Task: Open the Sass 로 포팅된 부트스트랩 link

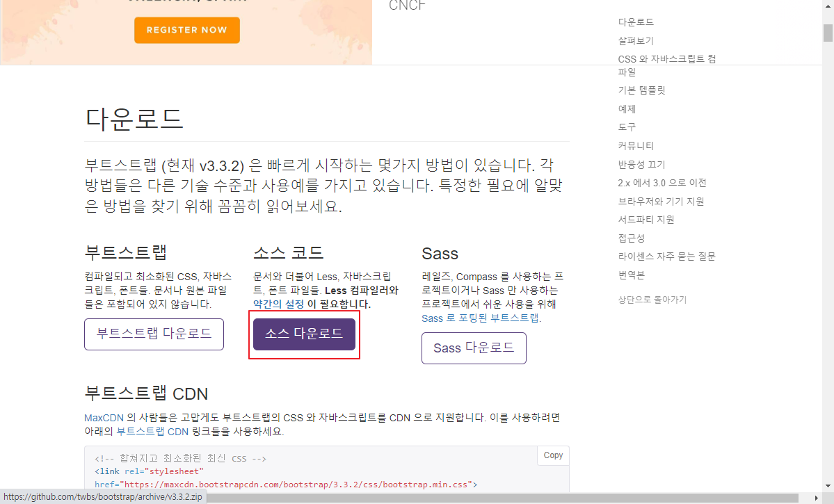Action: click(x=480, y=318)
